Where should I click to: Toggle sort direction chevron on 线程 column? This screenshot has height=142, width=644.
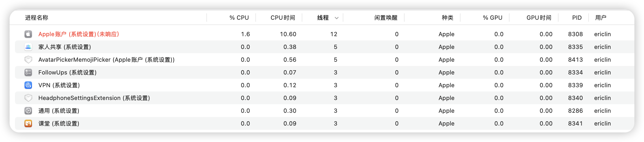click(x=337, y=18)
